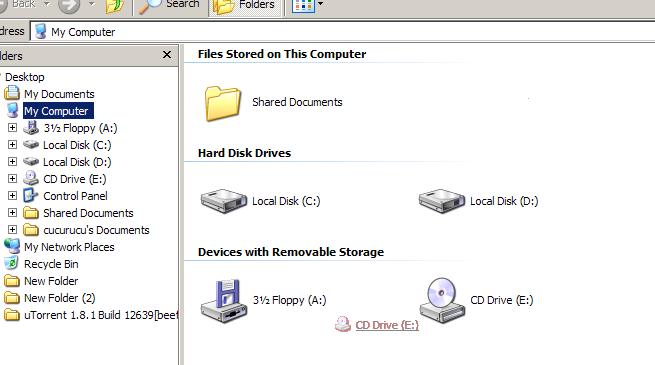The image size is (655, 365).
Task: Click Recycle Bin icon in tree
Action: [x=12, y=264]
